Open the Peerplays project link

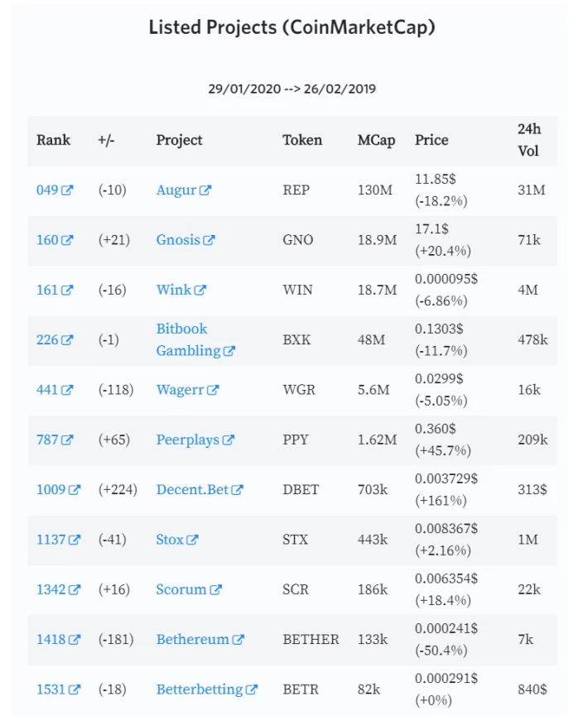[195, 440]
